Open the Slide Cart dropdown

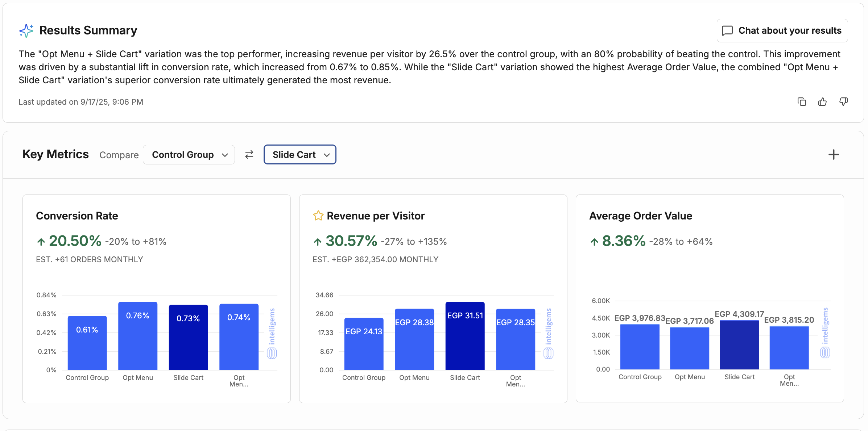(x=300, y=155)
